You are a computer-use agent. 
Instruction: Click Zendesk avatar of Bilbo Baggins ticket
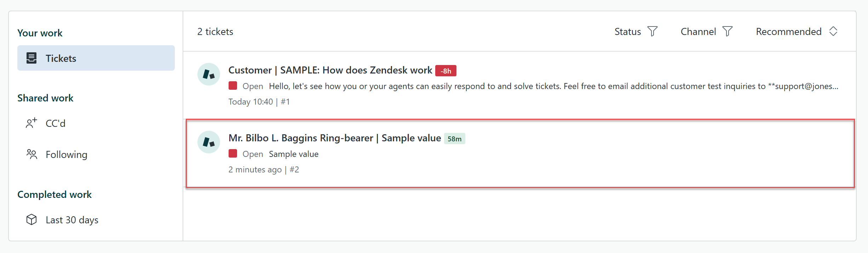[209, 142]
